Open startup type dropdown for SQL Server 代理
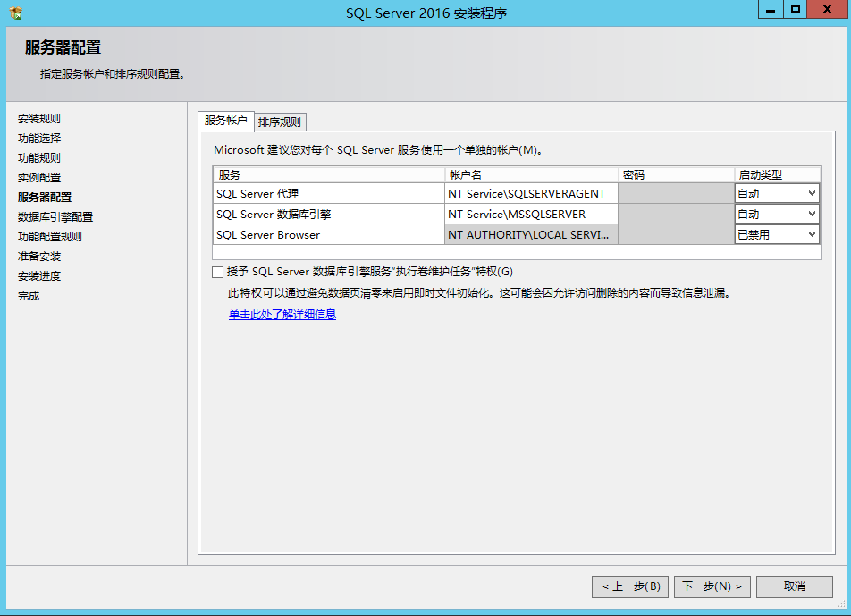Screen dimensions: 851x616 point(812,193)
